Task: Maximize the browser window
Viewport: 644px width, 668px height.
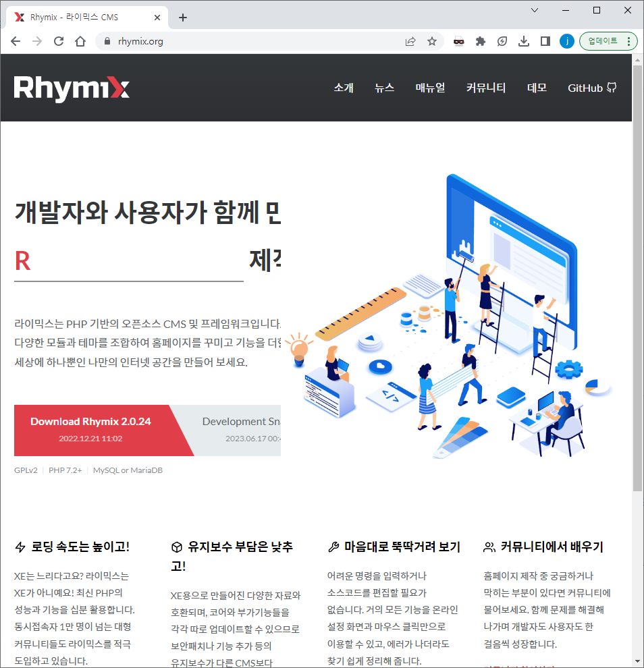Action: pyautogui.click(x=597, y=10)
